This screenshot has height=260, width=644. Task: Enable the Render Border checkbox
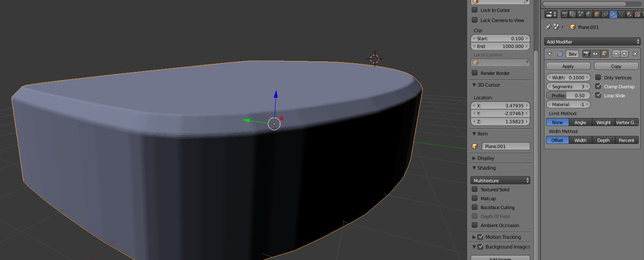tap(474, 73)
